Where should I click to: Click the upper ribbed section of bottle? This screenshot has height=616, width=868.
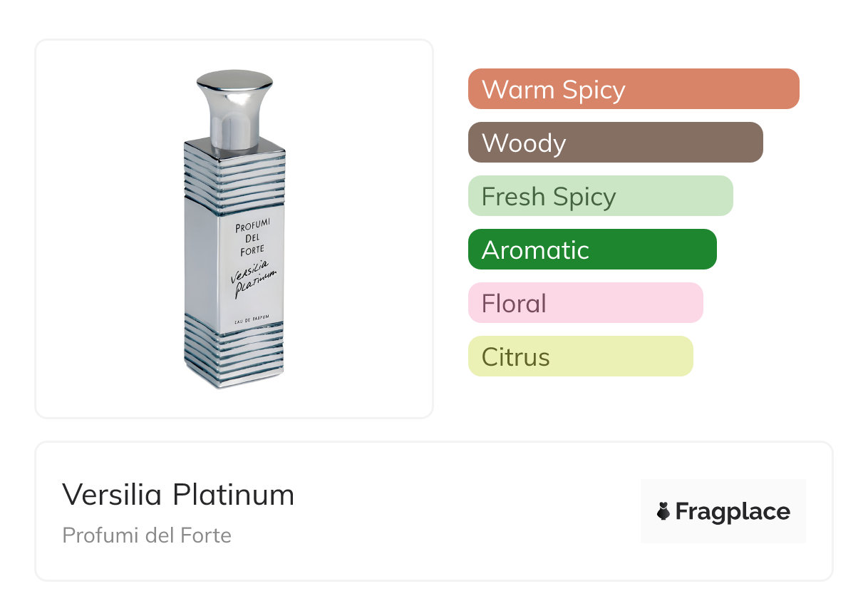[234, 171]
